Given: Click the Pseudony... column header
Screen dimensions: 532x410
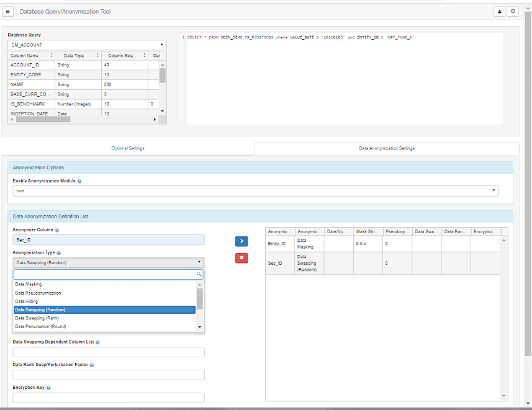Looking at the screenshot, I should 397,231.
